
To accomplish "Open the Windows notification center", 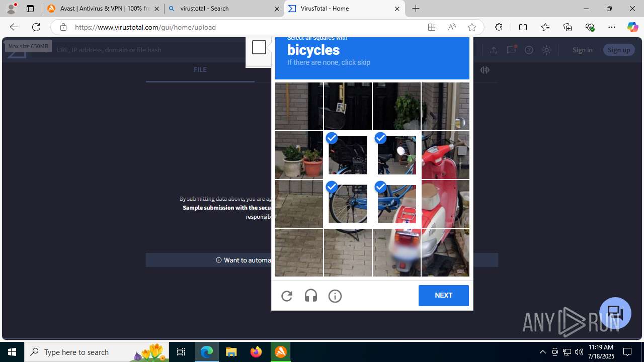I will (627, 352).
